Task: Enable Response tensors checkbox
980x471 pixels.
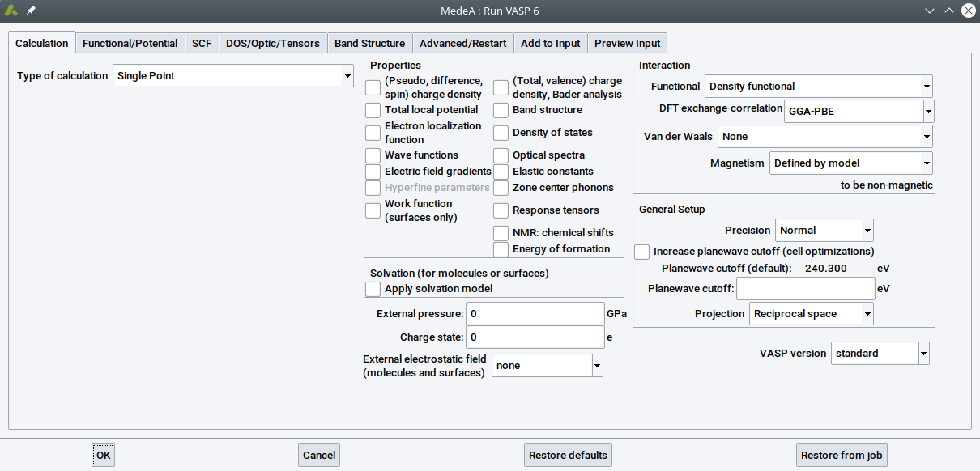Action: (501, 210)
